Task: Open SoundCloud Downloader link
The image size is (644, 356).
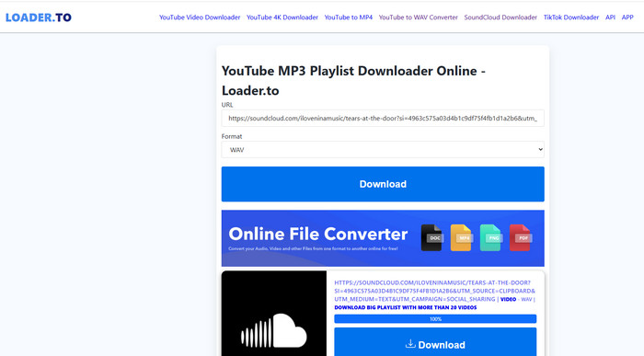Action: coord(500,17)
